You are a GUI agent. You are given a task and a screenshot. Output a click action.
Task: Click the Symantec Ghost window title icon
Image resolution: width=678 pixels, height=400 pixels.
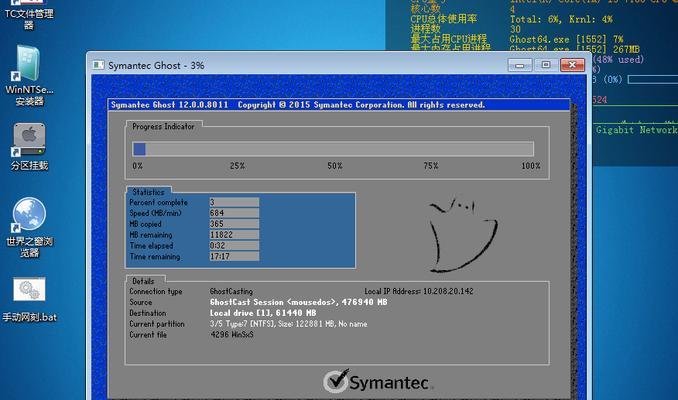tap(99, 65)
